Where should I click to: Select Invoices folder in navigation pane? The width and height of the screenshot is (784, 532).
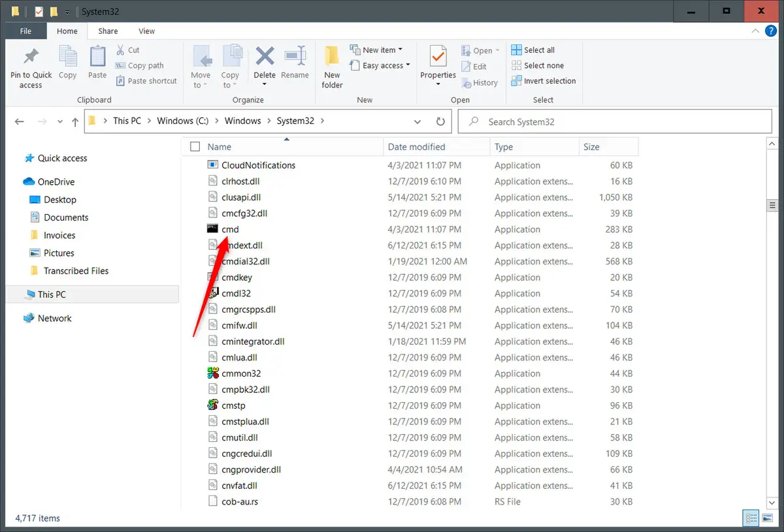pos(59,235)
